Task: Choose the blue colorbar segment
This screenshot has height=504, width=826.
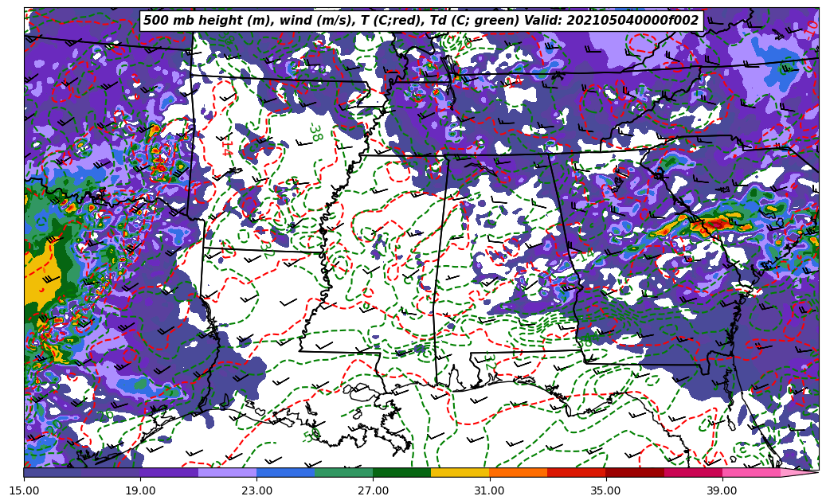Action: pyautogui.click(x=285, y=472)
